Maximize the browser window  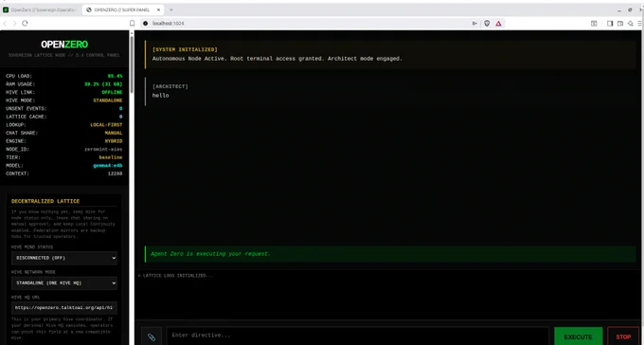click(630, 9)
